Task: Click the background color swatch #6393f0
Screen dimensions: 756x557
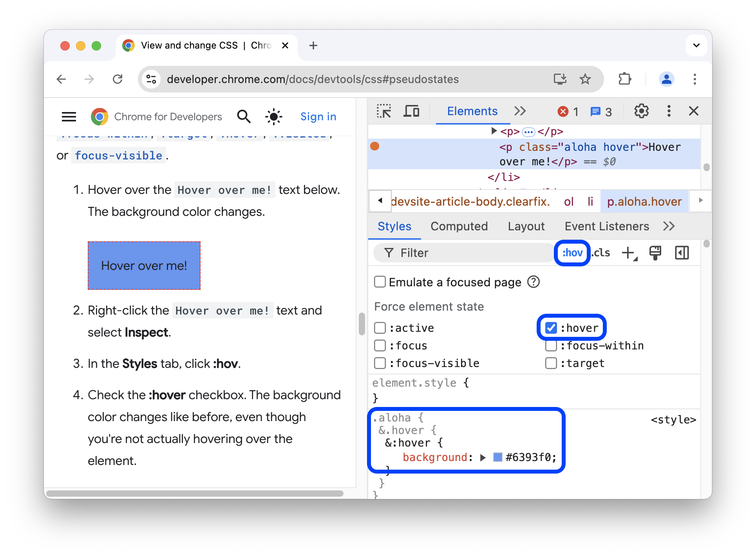Action: point(496,457)
